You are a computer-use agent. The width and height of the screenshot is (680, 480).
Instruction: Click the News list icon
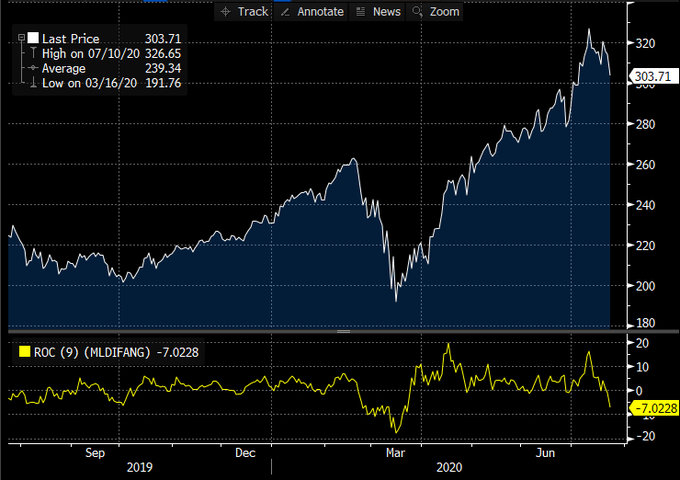coord(360,12)
